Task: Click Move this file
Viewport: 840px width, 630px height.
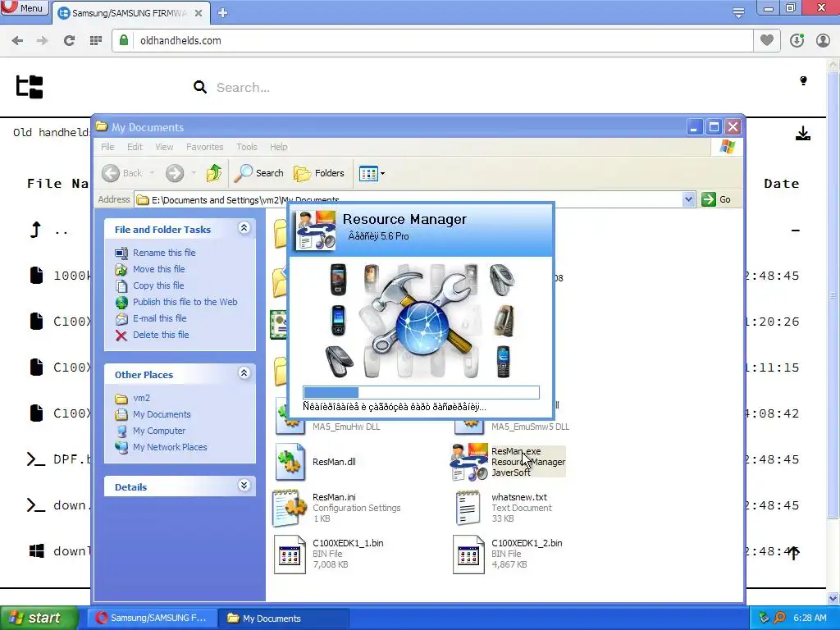Action: pos(158,269)
